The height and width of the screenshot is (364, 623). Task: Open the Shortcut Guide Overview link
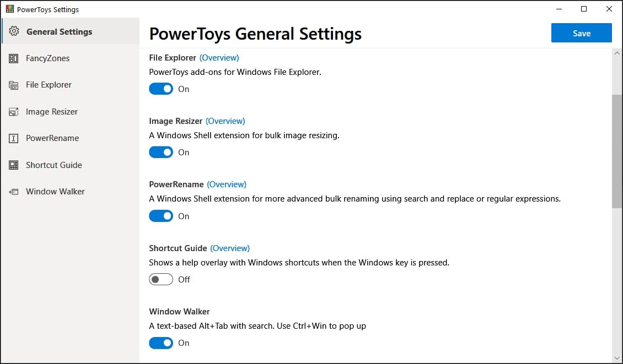point(230,248)
